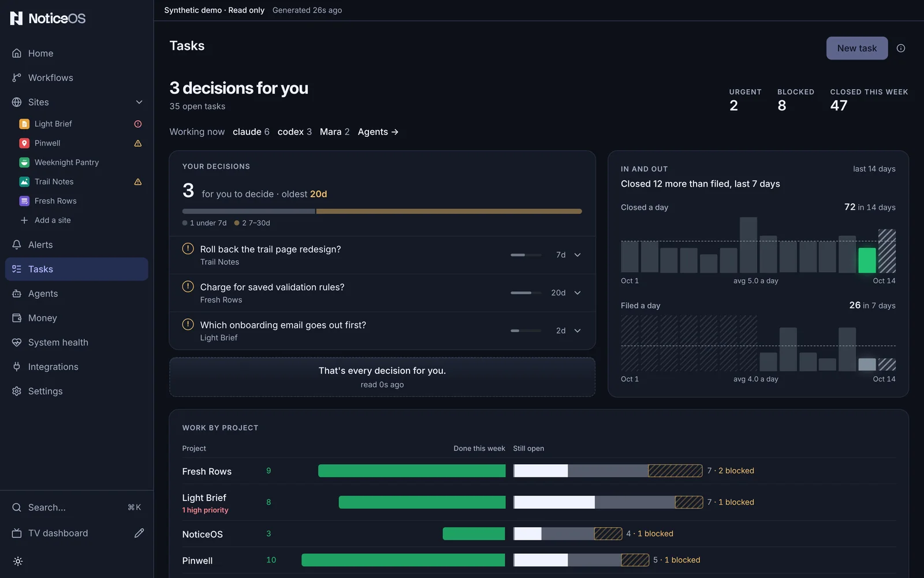Select the Pinwell site in the tree
This screenshot has width=924, height=578.
(47, 143)
